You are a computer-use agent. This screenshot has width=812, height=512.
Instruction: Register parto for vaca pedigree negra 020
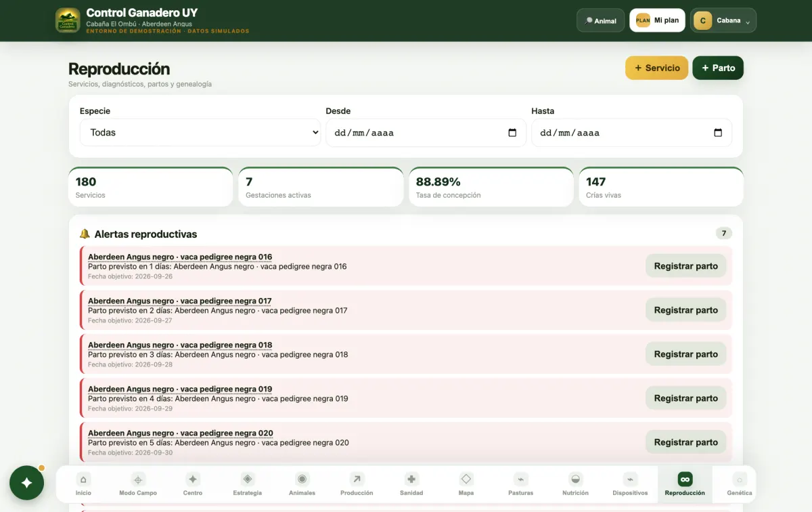[x=686, y=442]
